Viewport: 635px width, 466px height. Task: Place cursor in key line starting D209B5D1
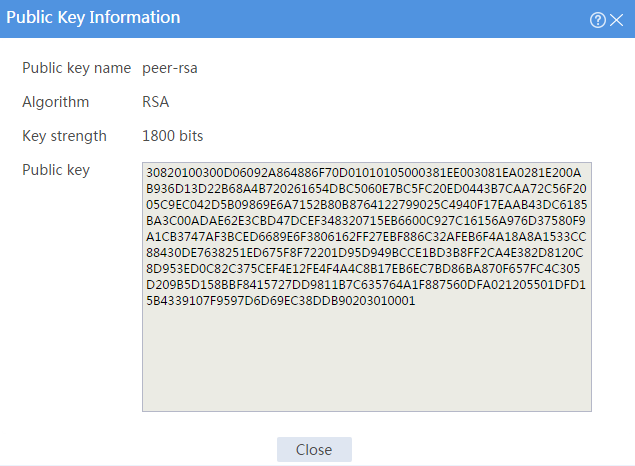click(366, 285)
